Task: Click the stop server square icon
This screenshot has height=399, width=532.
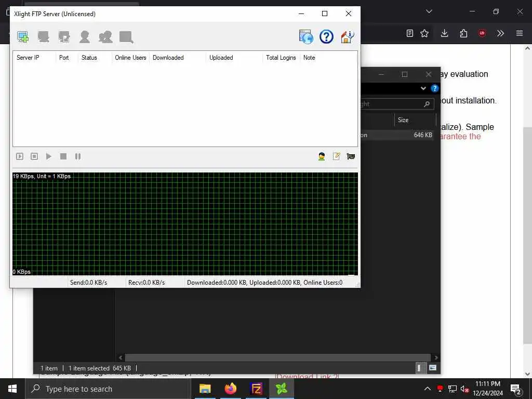Action: coord(63,156)
